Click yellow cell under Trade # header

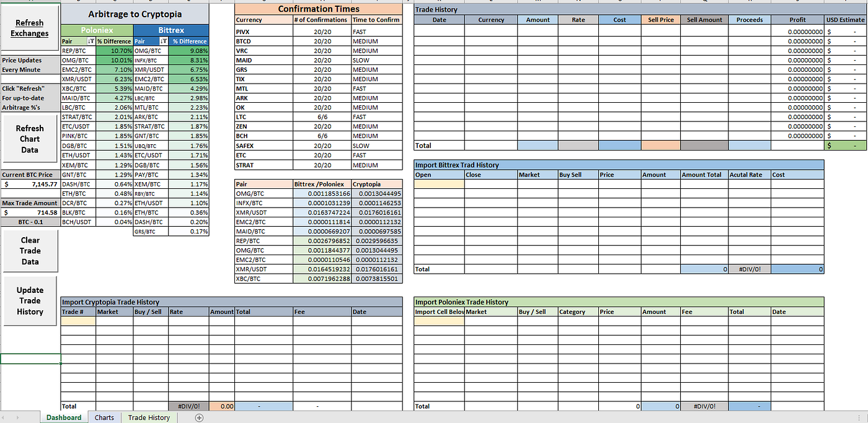coord(78,321)
